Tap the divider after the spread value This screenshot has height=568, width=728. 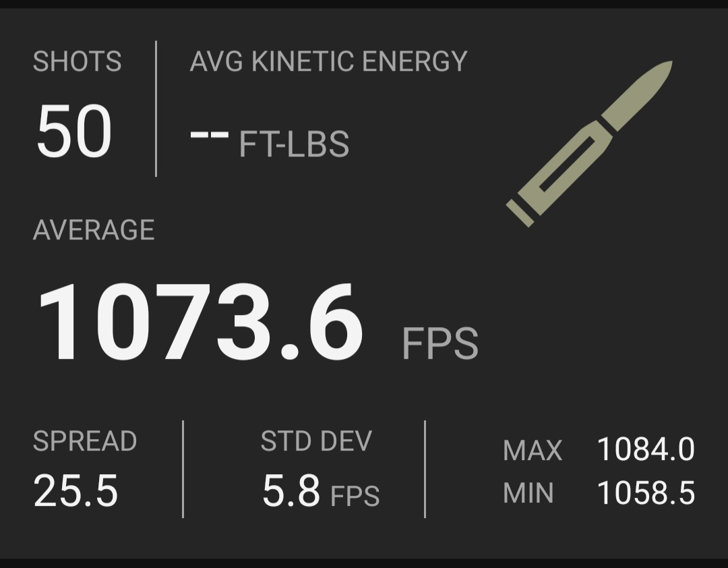(183, 469)
